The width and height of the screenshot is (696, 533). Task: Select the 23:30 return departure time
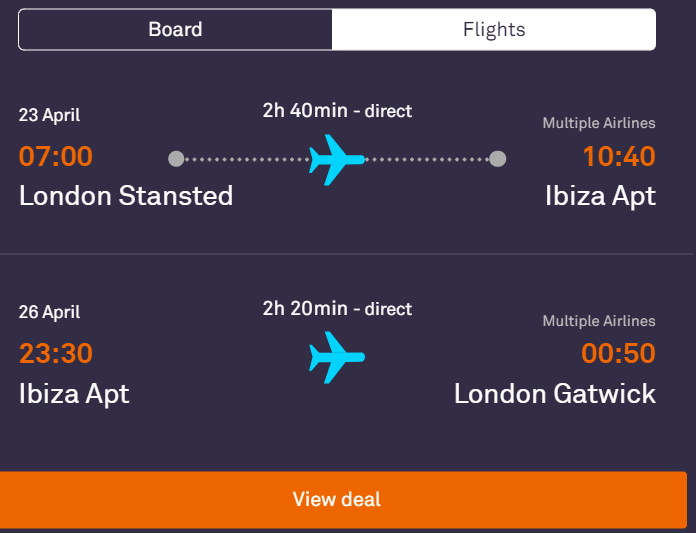pyautogui.click(x=56, y=353)
